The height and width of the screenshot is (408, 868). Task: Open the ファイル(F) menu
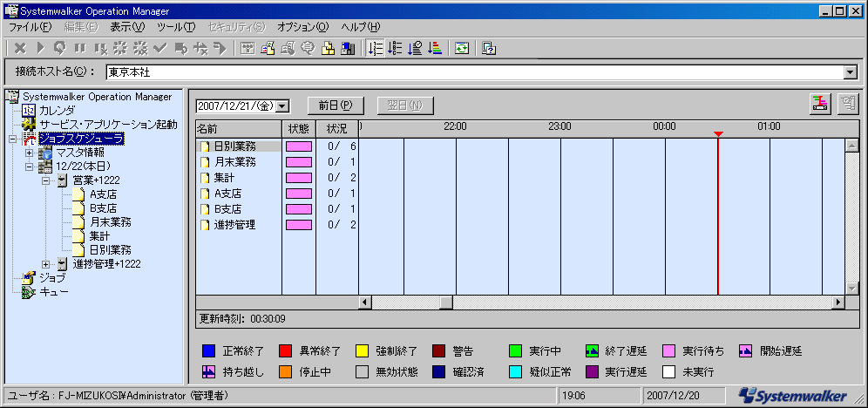point(30,26)
